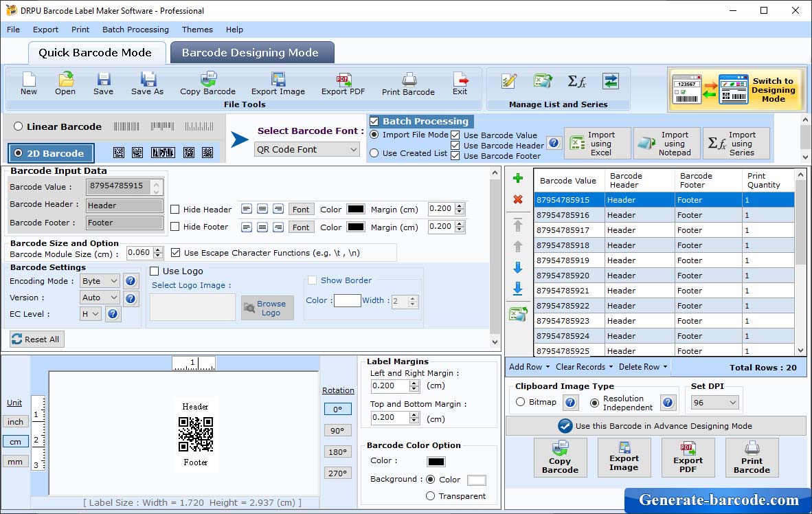Uncheck the Use Barcode Value checkbox
This screenshot has width=812, height=514.
tap(455, 135)
